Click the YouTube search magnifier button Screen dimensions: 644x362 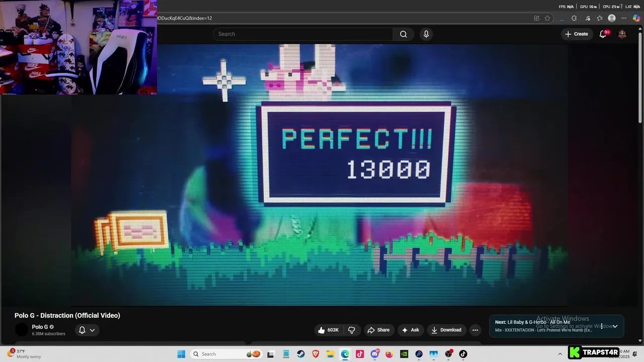click(404, 34)
